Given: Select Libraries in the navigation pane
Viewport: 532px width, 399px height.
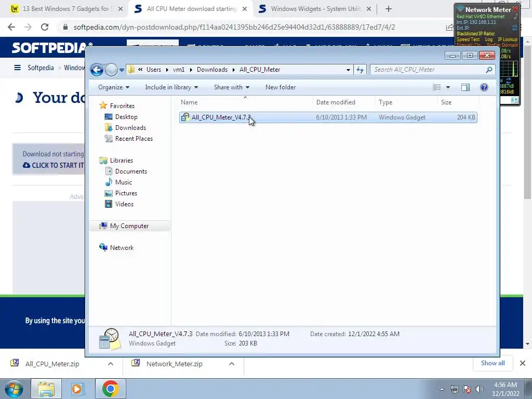Looking at the screenshot, I should 116,161.
